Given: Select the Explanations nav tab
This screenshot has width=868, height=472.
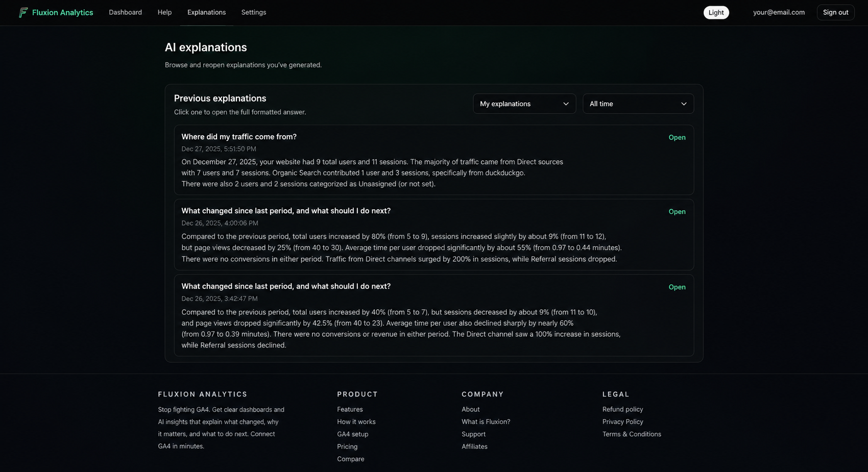Looking at the screenshot, I should [x=206, y=12].
